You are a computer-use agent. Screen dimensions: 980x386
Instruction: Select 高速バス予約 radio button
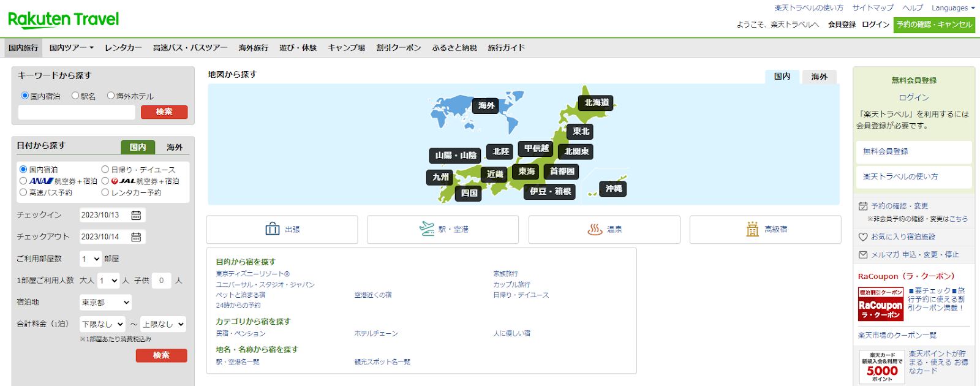(23, 192)
